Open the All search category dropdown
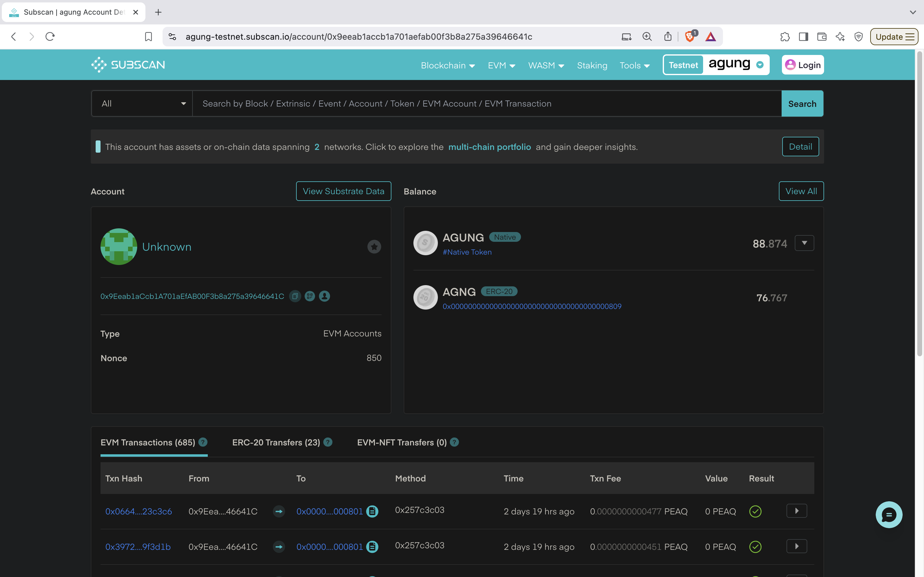 click(x=142, y=103)
